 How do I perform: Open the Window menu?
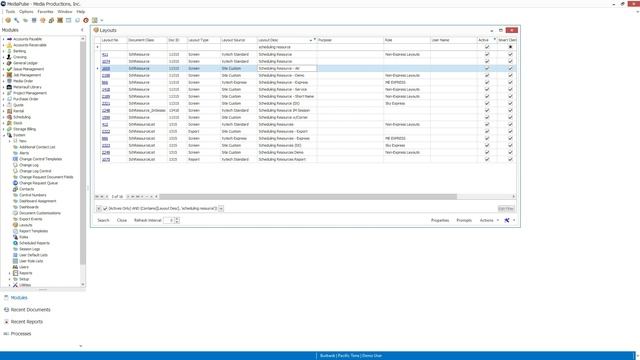coord(64,12)
